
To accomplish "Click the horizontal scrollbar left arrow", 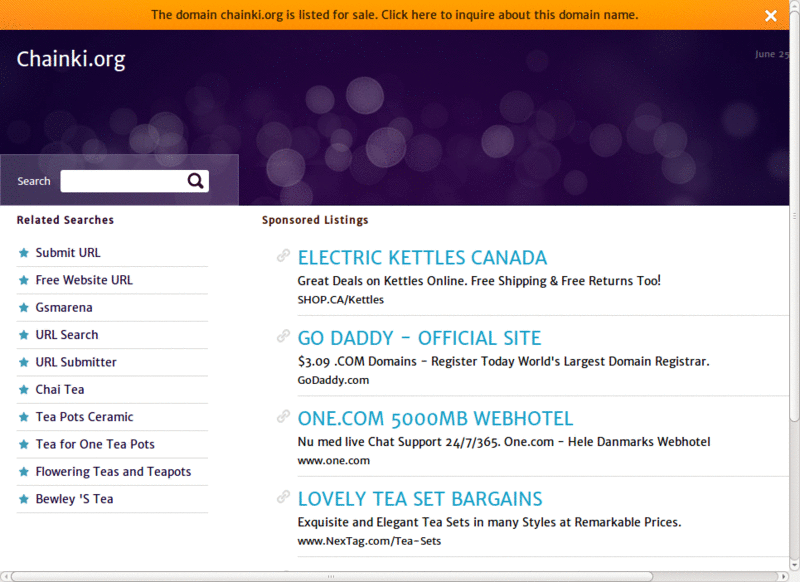I will coord(5,576).
